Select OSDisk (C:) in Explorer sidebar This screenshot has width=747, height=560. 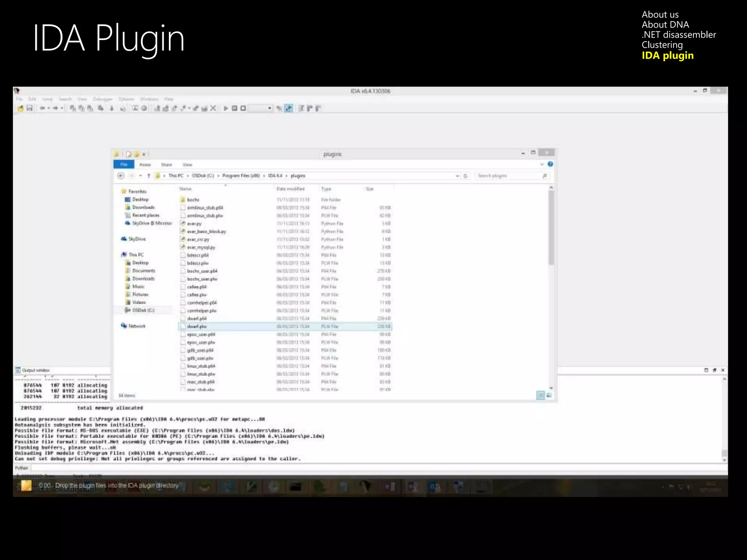click(x=140, y=310)
